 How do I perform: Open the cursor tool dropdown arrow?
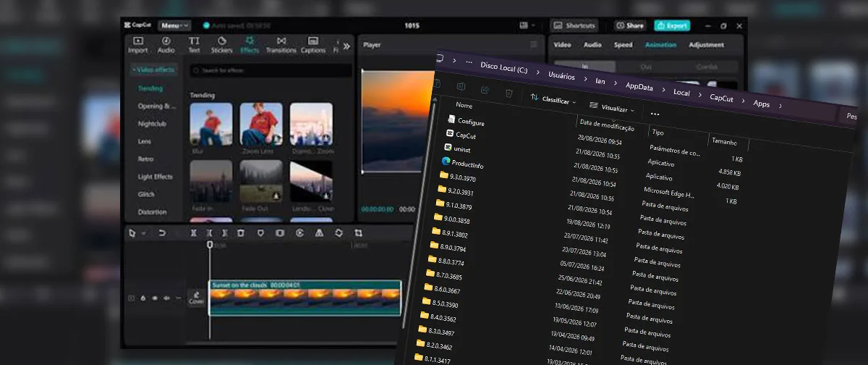tap(143, 234)
